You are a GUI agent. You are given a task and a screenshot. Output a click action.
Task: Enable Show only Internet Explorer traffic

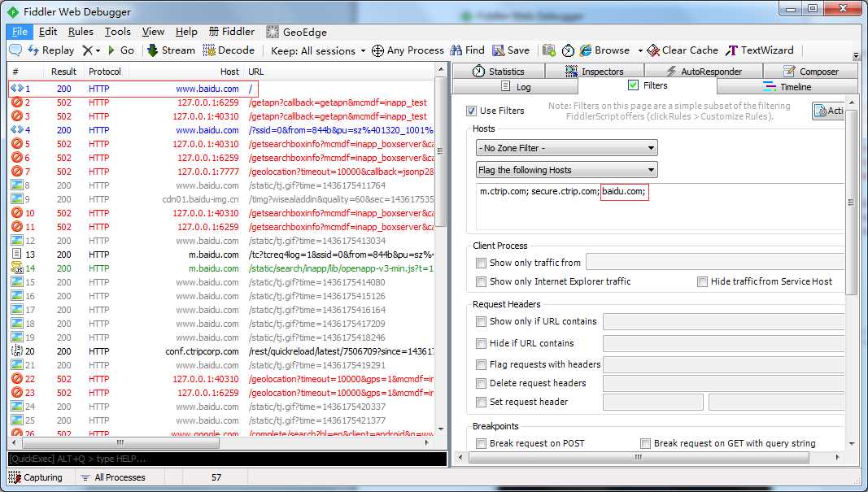481,281
